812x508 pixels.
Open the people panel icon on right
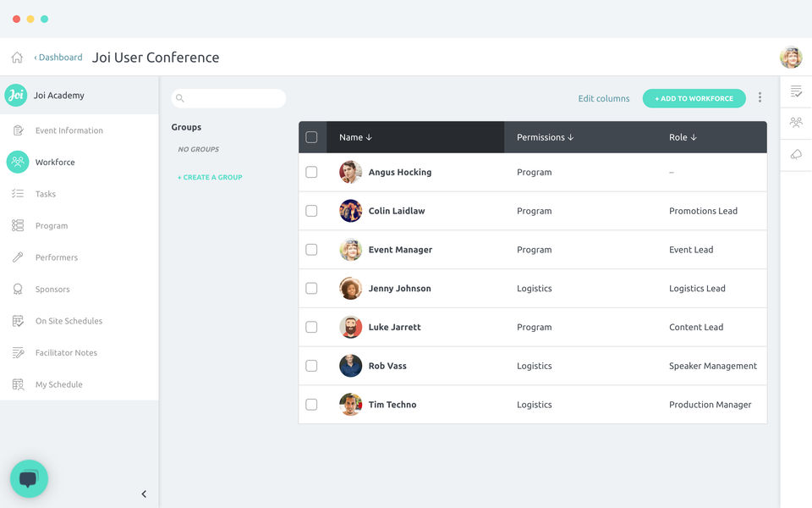(796, 123)
